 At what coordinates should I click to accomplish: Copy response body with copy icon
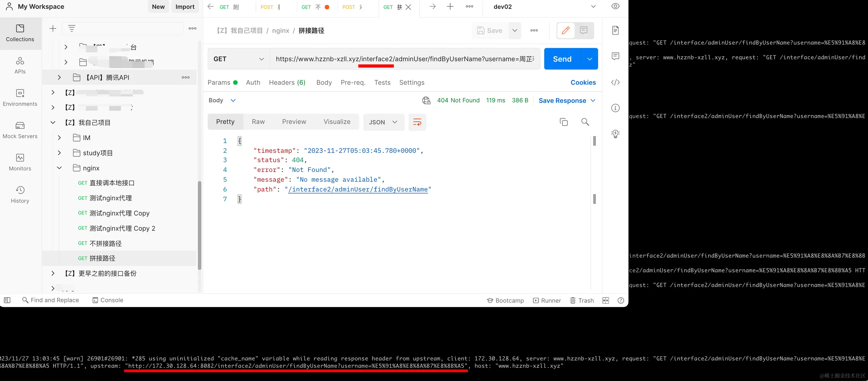(563, 122)
